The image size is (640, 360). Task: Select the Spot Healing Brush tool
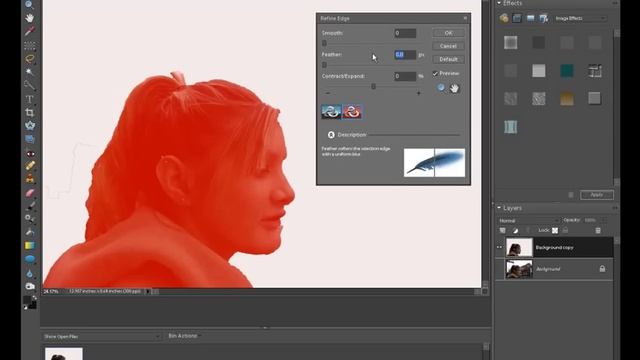pyautogui.click(x=29, y=166)
